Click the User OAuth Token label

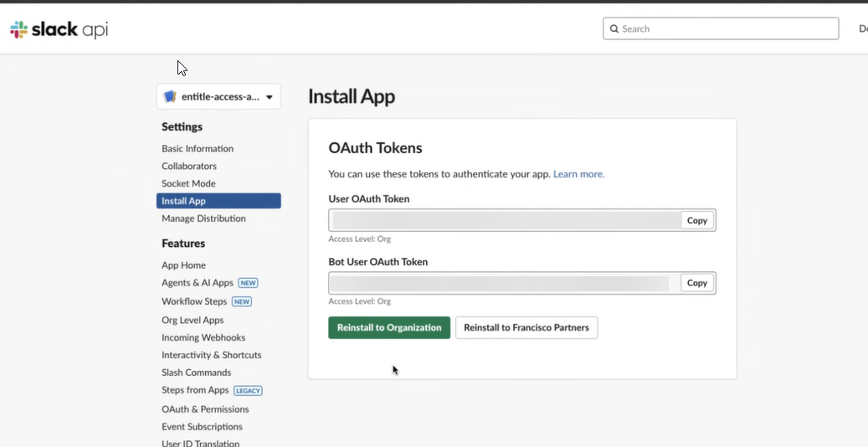point(369,199)
